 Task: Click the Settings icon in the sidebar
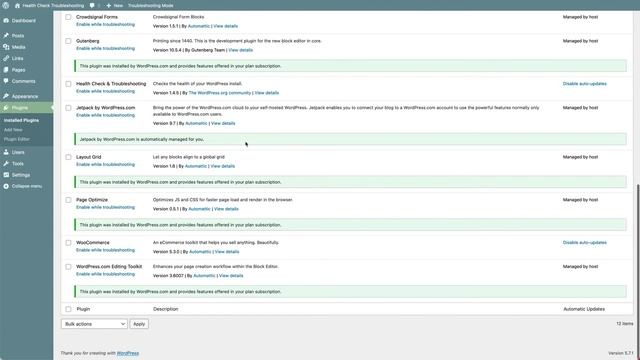pyautogui.click(x=6, y=175)
